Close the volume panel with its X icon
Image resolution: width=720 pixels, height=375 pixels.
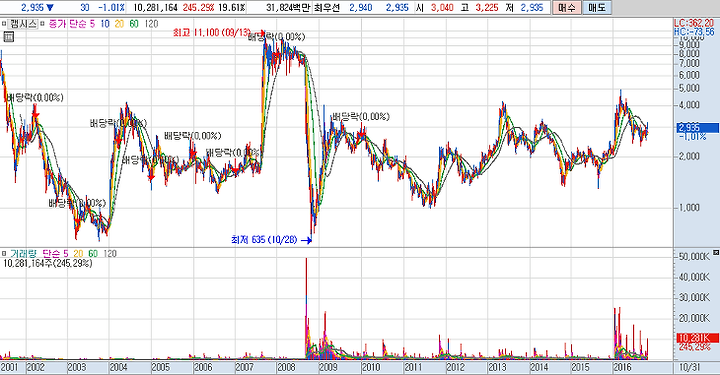pos(716,253)
